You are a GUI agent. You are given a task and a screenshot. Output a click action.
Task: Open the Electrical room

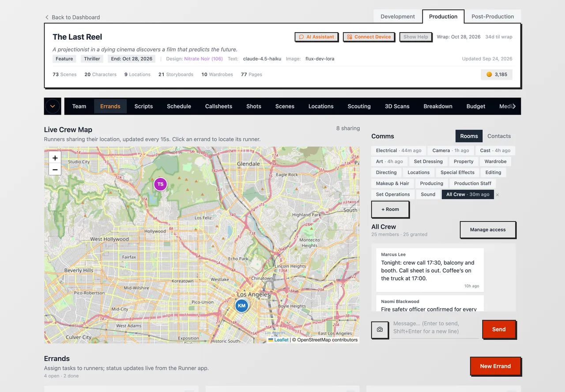point(399,150)
